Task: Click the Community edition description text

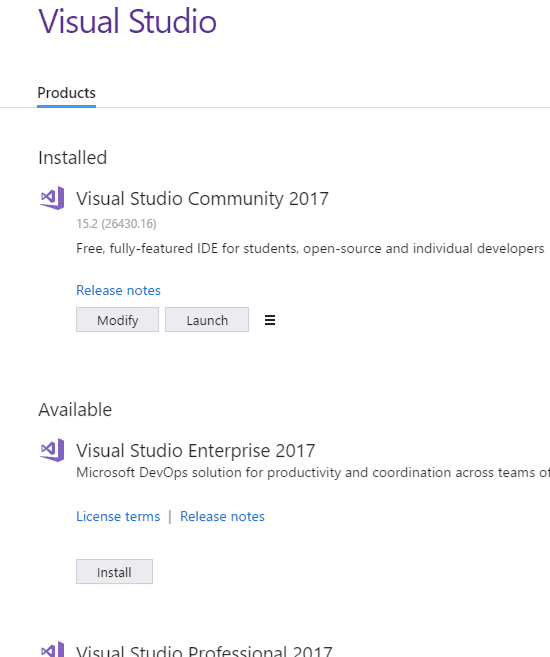Action: [x=310, y=248]
